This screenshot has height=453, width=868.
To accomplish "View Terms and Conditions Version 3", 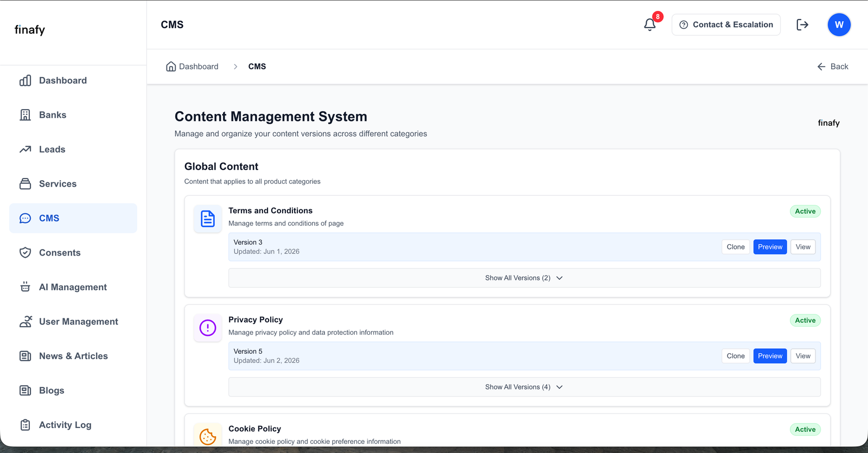I will coord(803,247).
